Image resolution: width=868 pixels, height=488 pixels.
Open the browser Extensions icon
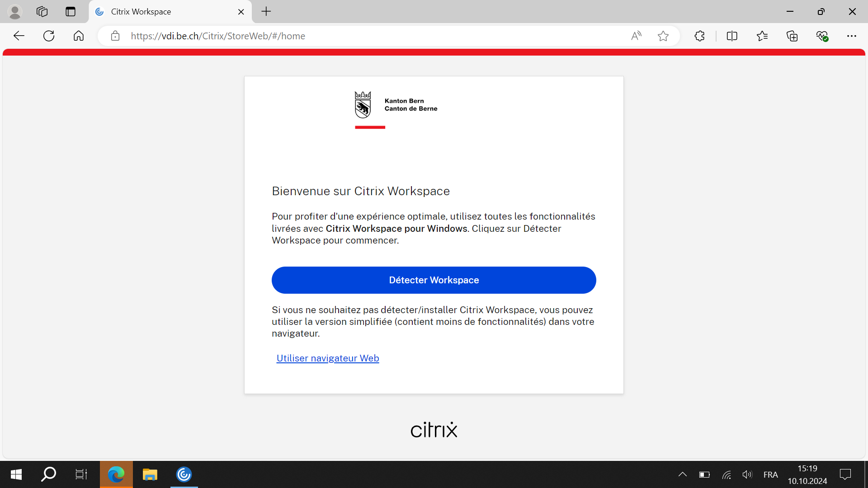coord(699,36)
